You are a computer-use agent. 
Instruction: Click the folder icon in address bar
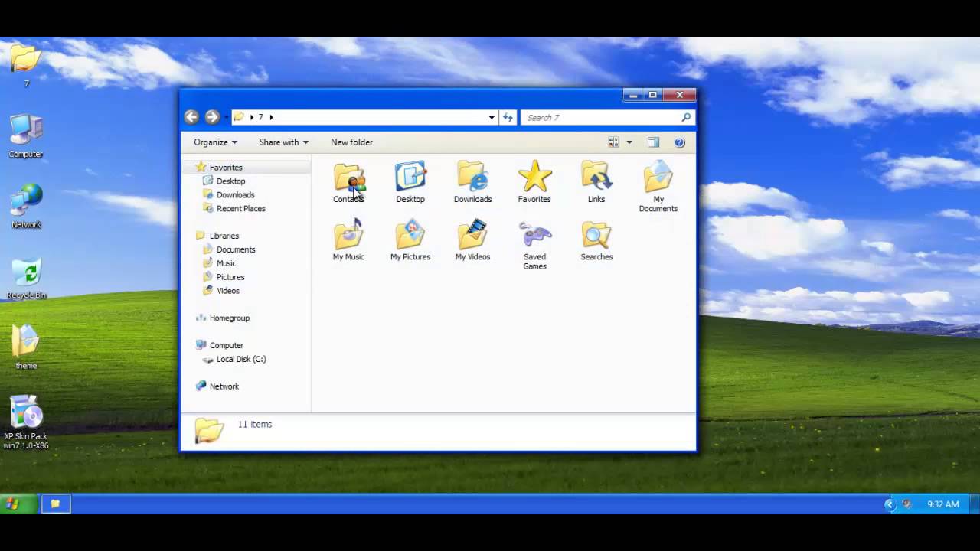tap(239, 117)
